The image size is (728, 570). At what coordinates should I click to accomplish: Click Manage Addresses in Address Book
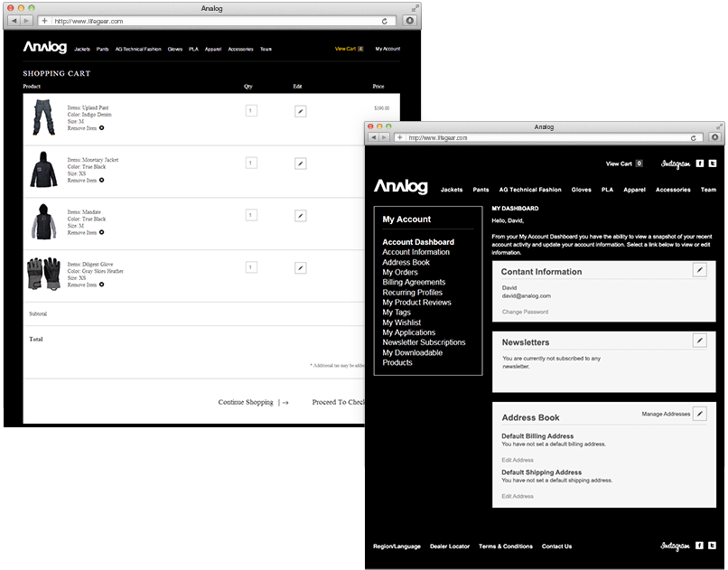click(667, 414)
